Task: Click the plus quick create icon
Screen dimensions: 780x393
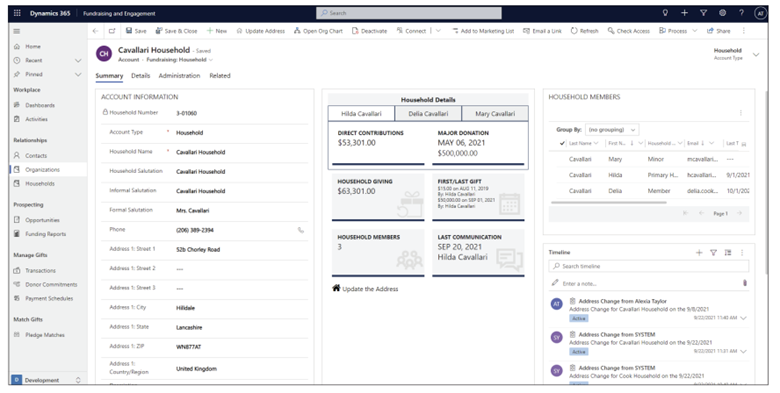Action: point(684,13)
